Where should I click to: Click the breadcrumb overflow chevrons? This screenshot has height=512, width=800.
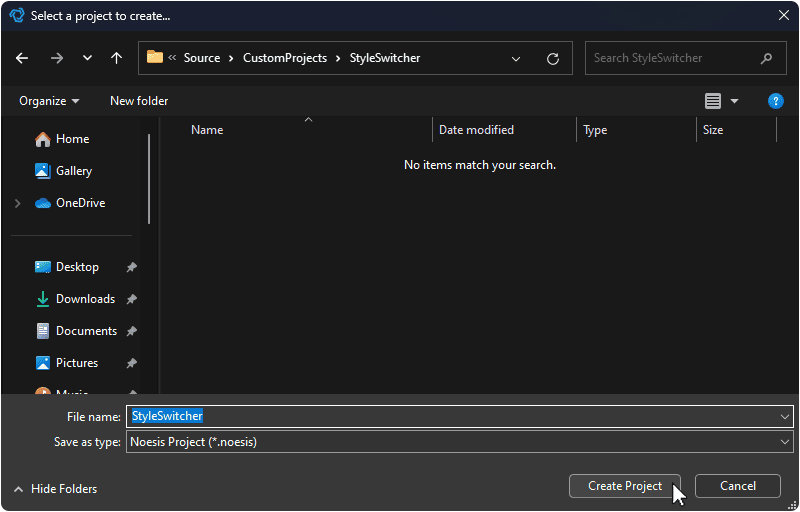(172, 58)
